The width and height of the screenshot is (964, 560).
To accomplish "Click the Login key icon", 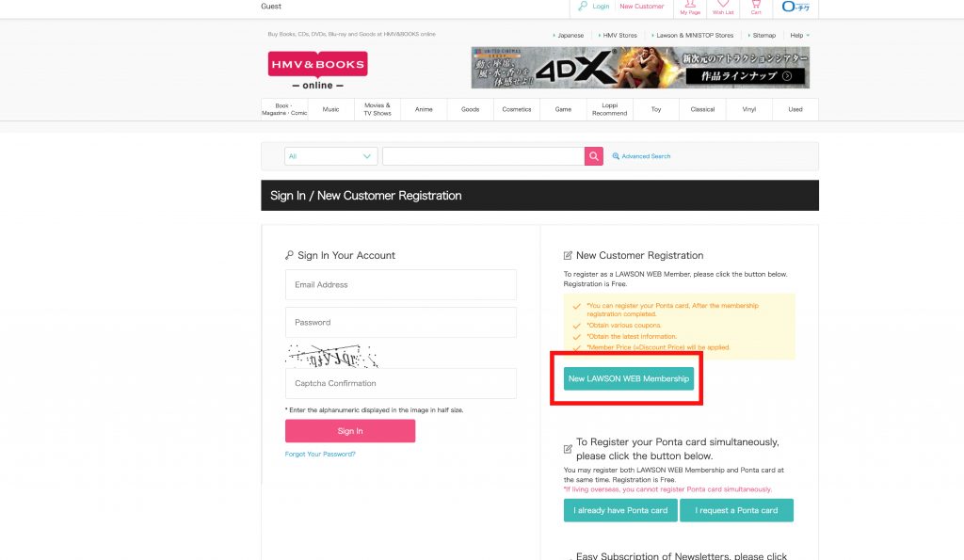I will point(584,6).
